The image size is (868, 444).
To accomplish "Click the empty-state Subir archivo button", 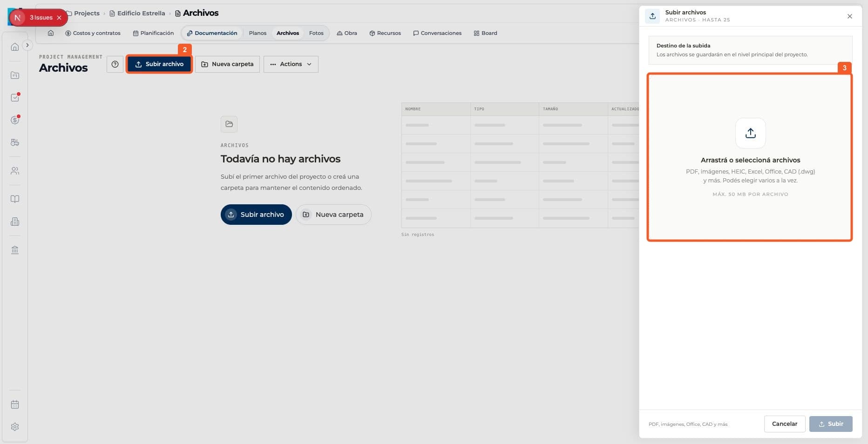I will coord(256,215).
